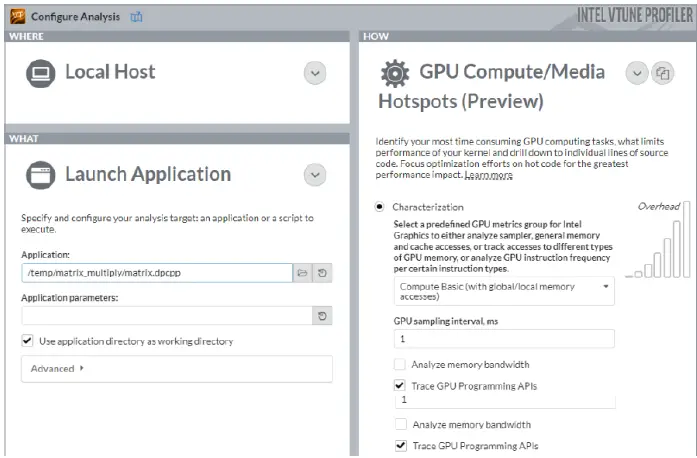
Task: Click the Overhead bar indicator
Action: tap(658, 240)
